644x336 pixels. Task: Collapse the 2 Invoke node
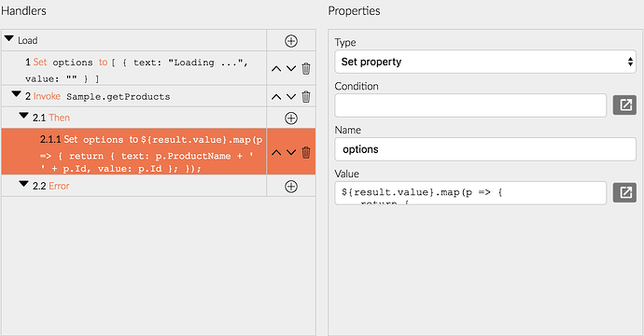17,94
